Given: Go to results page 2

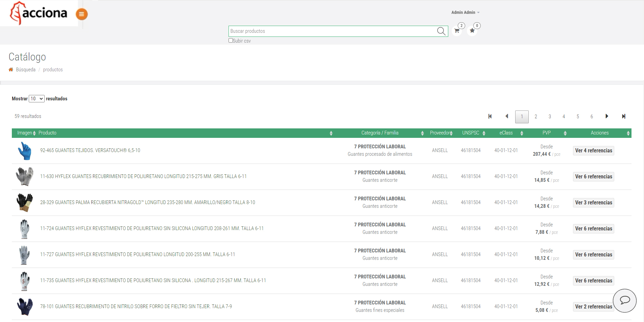Looking at the screenshot, I should 536,116.
